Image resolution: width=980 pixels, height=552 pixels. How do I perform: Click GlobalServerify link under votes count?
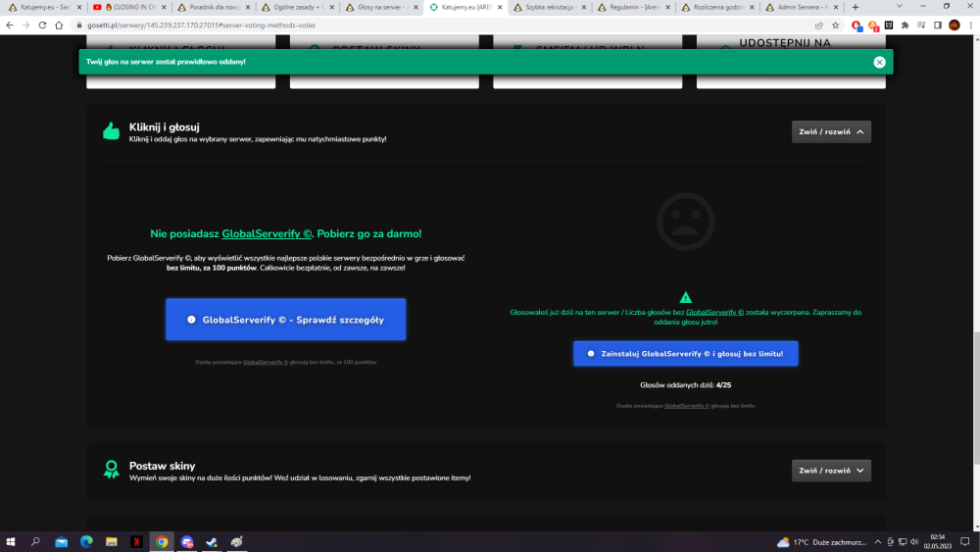click(x=687, y=406)
